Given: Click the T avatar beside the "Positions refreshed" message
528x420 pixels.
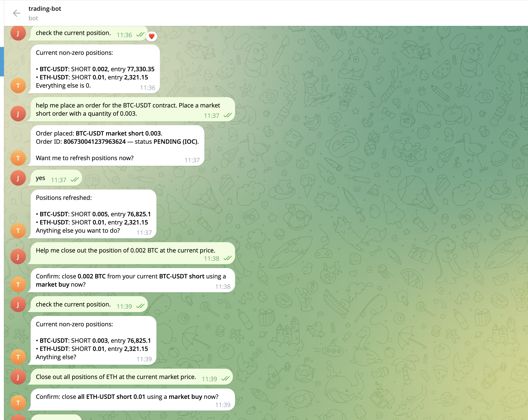Looking at the screenshot, I should 18,231.
